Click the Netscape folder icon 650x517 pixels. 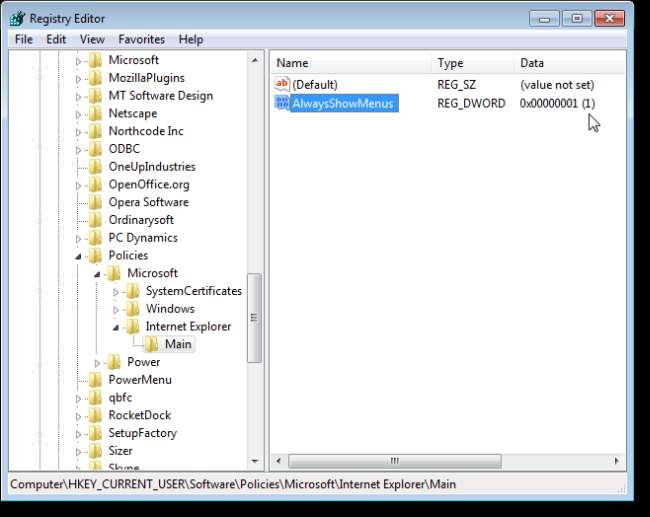pyautogui.click(x=96, y=113)
